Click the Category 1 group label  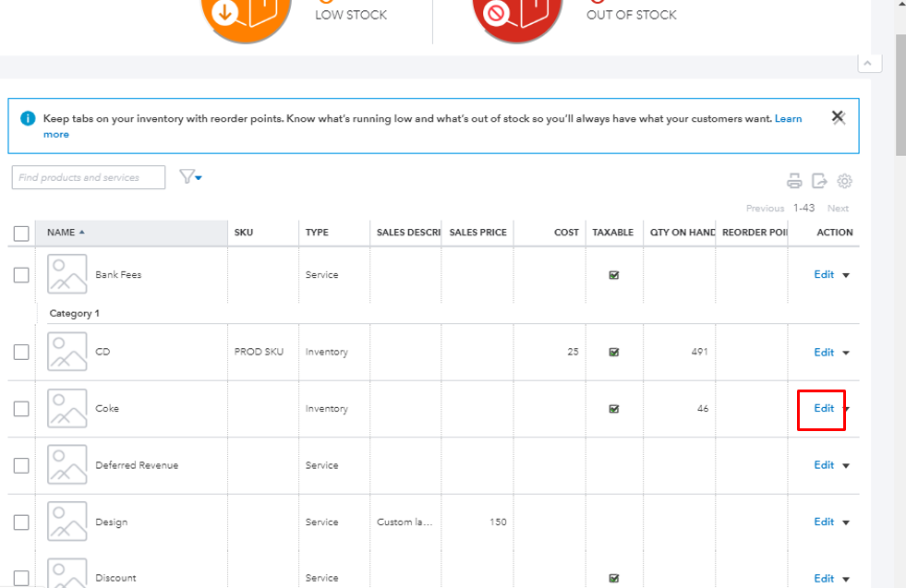click(x=75, y=313)
